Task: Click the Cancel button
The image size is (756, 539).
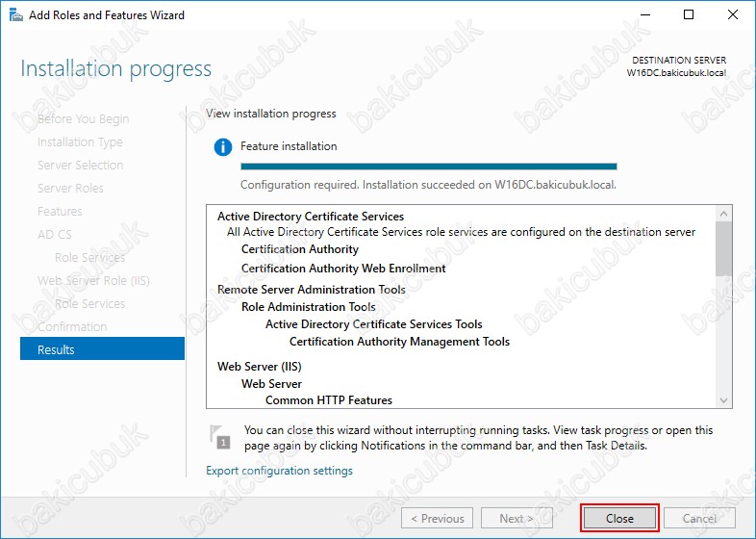Action: click(699, 518)
